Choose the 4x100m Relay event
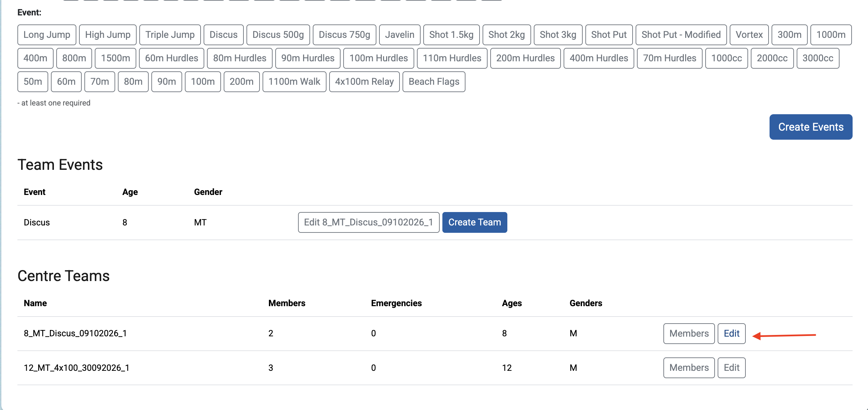Viewport: 868px width, 410px height. (x=364, y=82)
